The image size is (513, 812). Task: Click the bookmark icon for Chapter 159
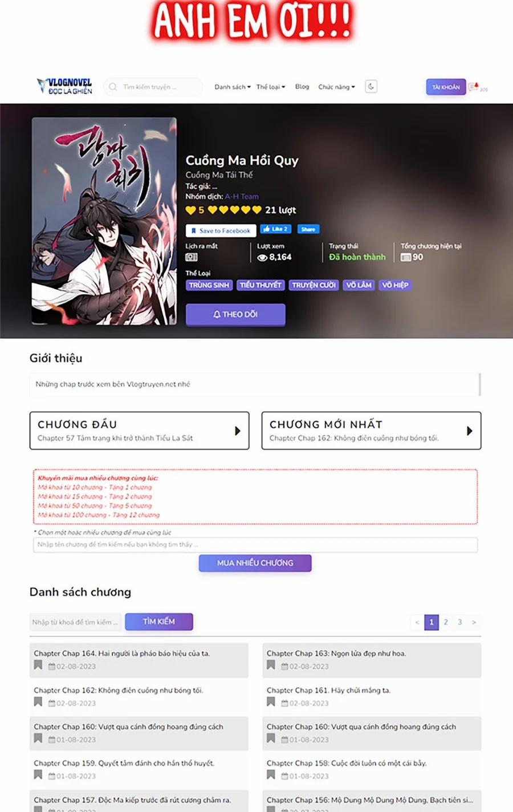38,774
